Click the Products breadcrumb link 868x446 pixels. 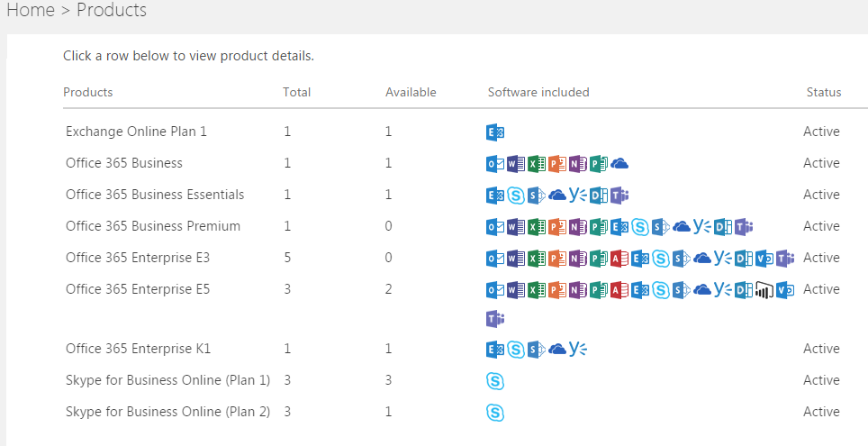[x=112, y=11]
